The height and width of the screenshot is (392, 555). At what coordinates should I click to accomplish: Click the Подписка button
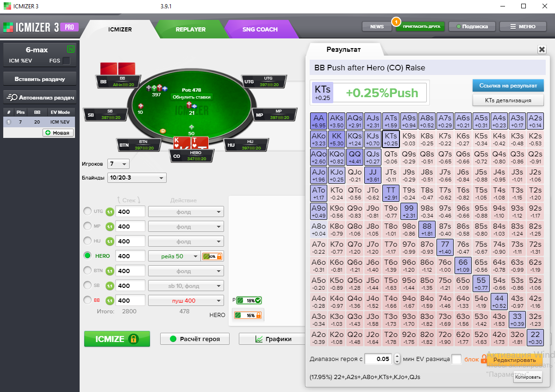[x=472, y=26]
